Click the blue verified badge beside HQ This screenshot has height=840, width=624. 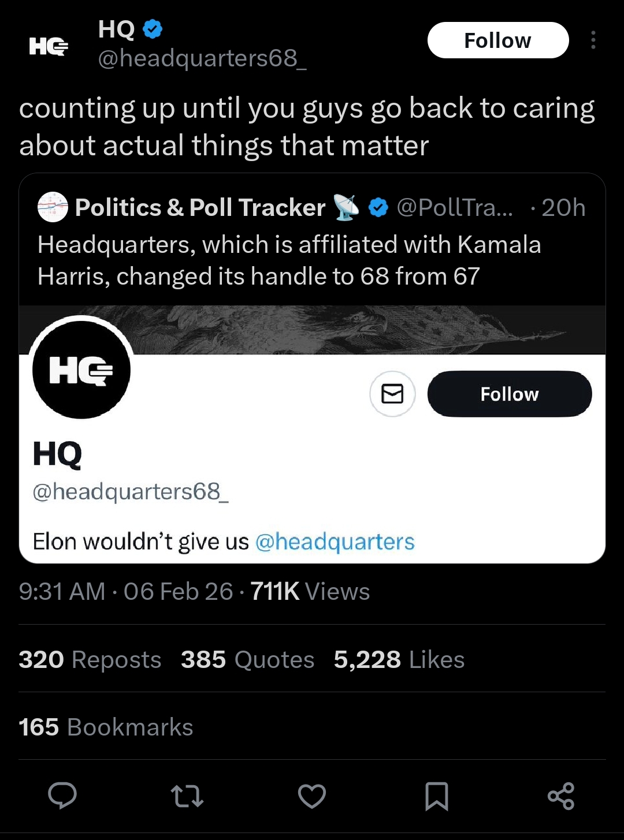[x=153, y=29]
